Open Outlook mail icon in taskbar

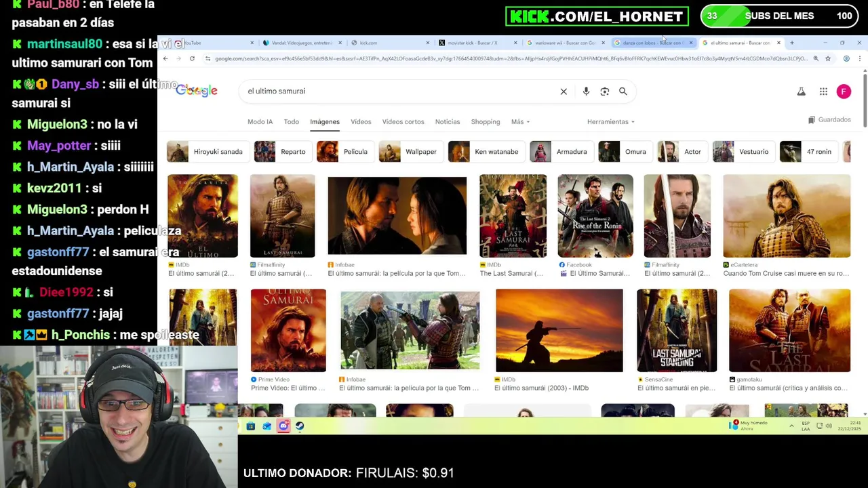click(x=267, y=426)
